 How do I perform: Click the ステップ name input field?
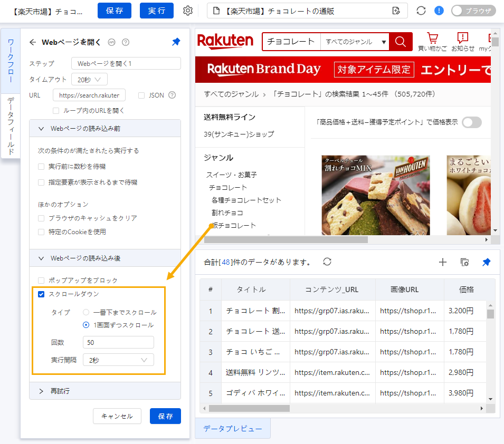pyautogui.click(x=126, y=64)
